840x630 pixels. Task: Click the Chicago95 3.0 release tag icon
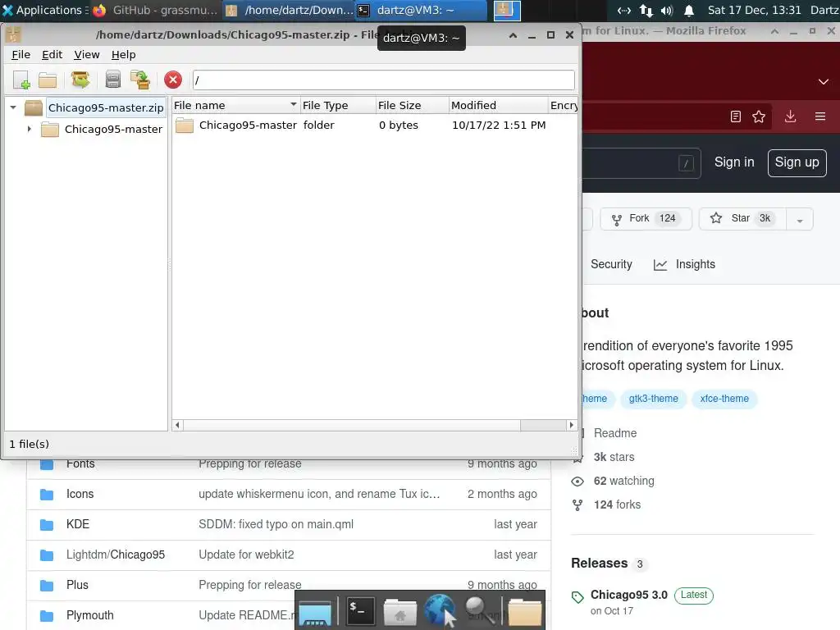click(x=577, y=597)
